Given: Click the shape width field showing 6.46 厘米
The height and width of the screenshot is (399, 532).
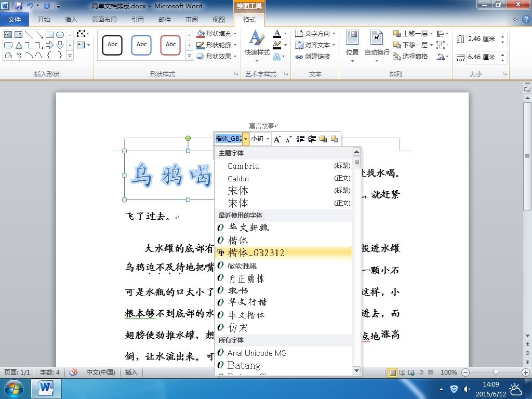Looking at the screenshot, I should [x=482, y=57].
